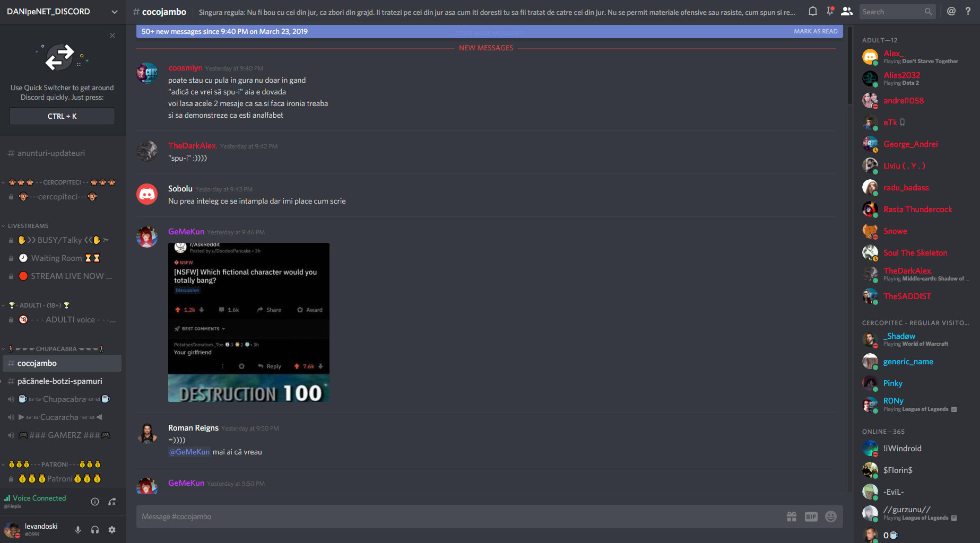Open the emoji picker
The image size is (980, 543).
[x=831, y=516]
